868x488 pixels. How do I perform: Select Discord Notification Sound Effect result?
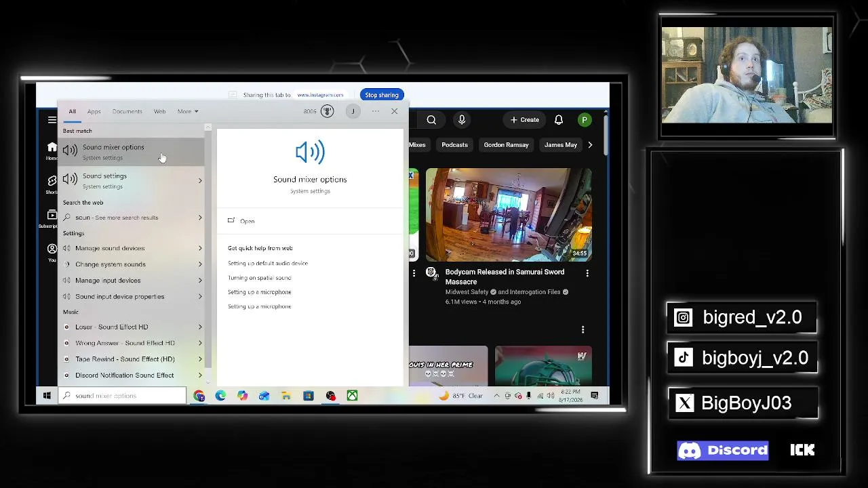pyautogui.click(x=126, y=375)
